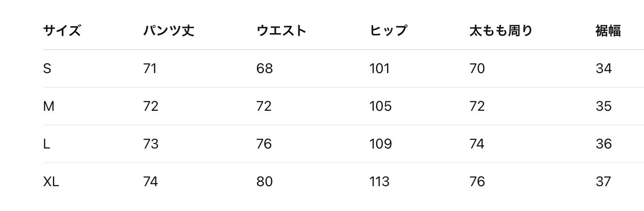
Task: Click the パンツ丈 column header
Action: [x=168, y=31]
